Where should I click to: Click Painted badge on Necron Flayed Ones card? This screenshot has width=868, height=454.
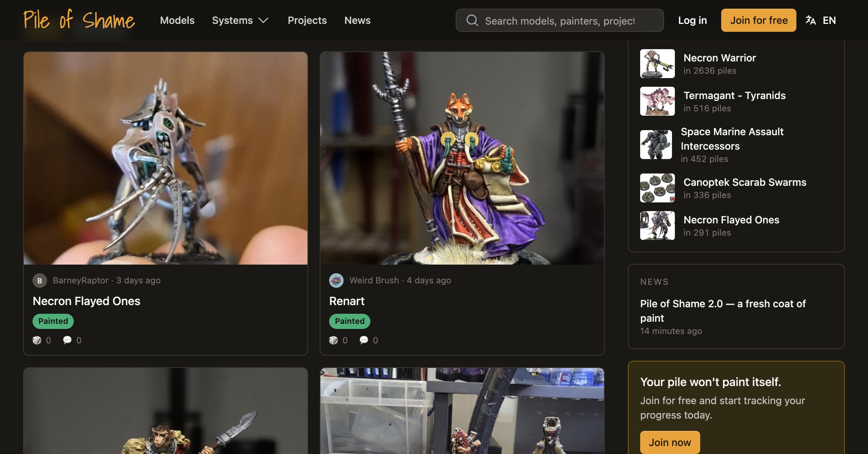pos(53,321)
